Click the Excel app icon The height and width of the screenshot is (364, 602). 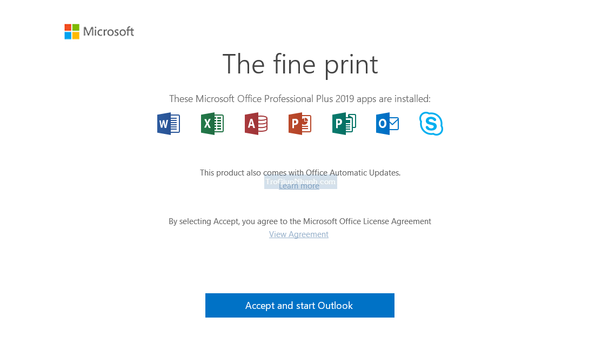(x=212, y=124)
